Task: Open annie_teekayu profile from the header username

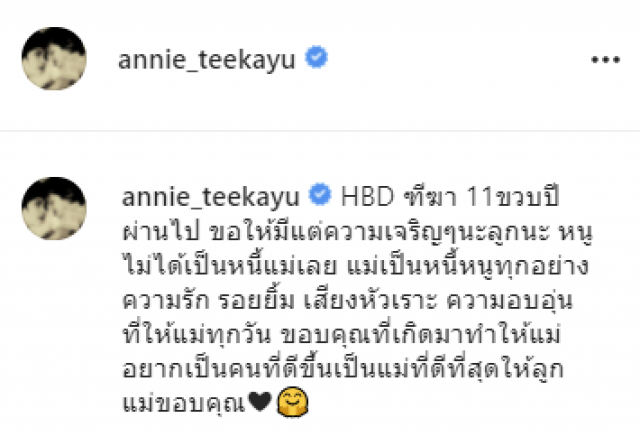Action: 206,60
